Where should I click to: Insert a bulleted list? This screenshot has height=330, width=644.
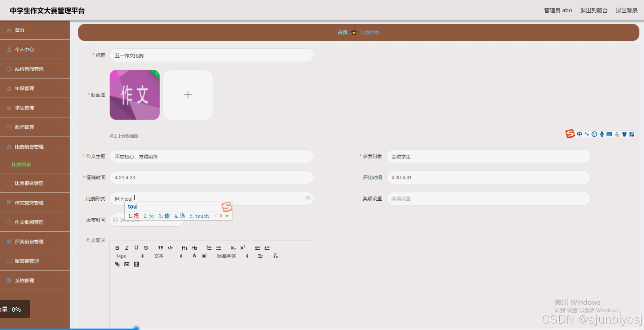pos(219,248)
